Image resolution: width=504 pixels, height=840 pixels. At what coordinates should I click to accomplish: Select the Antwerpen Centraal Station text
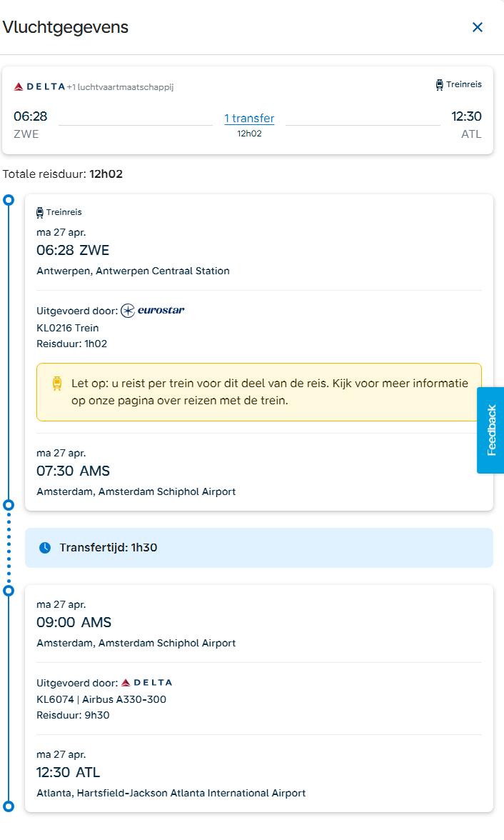[133, 271]
